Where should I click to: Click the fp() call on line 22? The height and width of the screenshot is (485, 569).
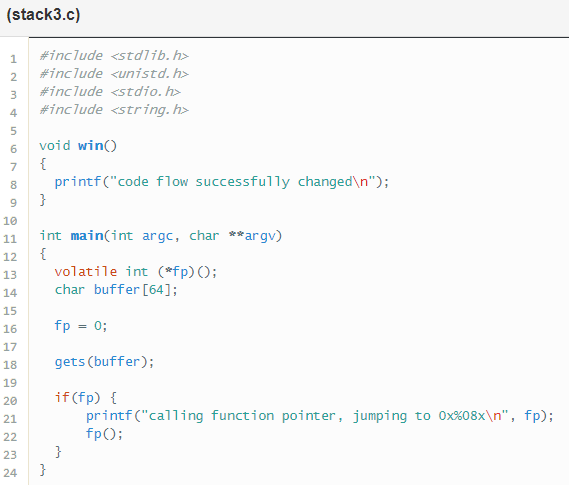click(104, 434)
